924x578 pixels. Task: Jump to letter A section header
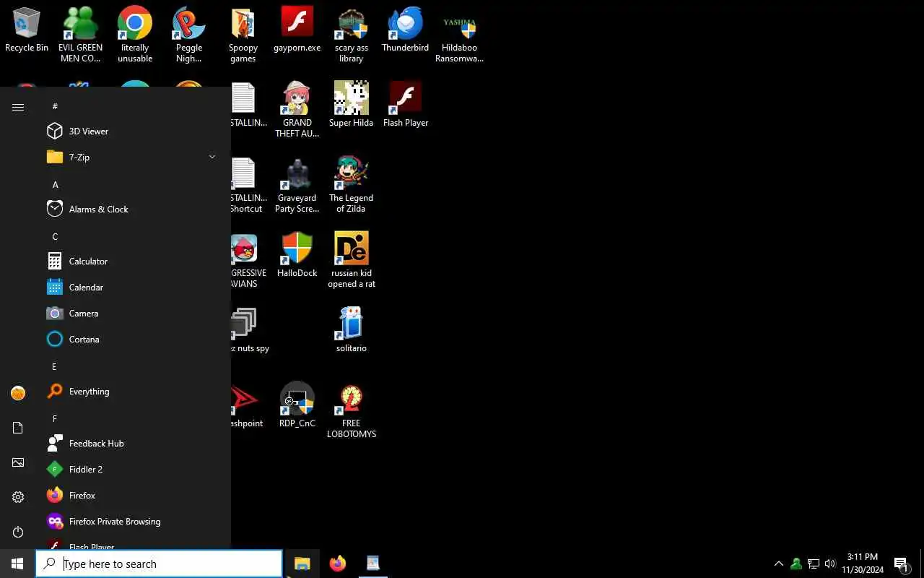click(x=55, y=184)
